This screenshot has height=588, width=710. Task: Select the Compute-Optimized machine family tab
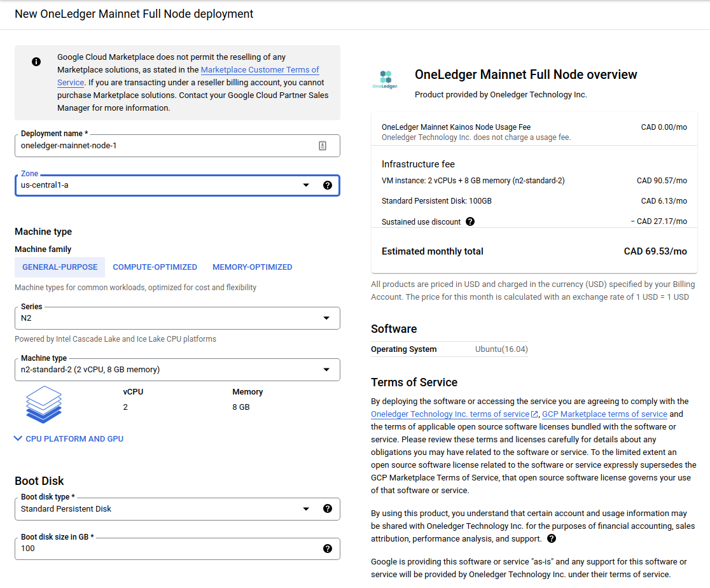pos(155,267)
